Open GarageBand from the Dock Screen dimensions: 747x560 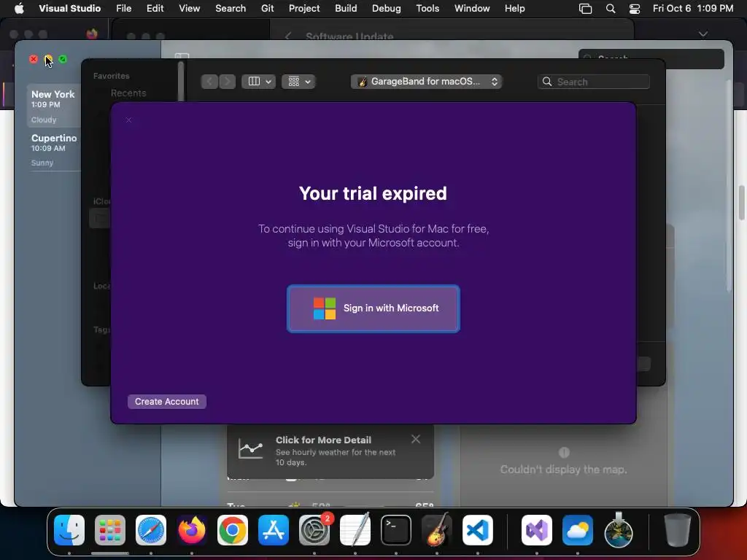pyautogui.click(x=437, y=530)
